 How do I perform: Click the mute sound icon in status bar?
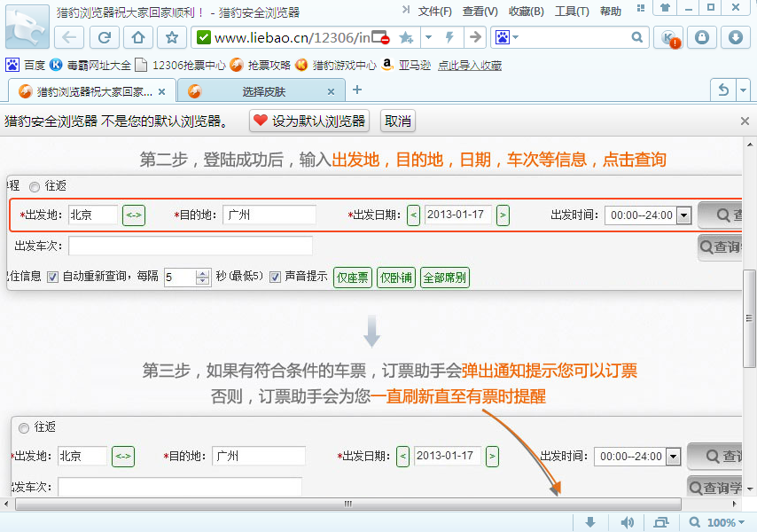click(628, 522)
